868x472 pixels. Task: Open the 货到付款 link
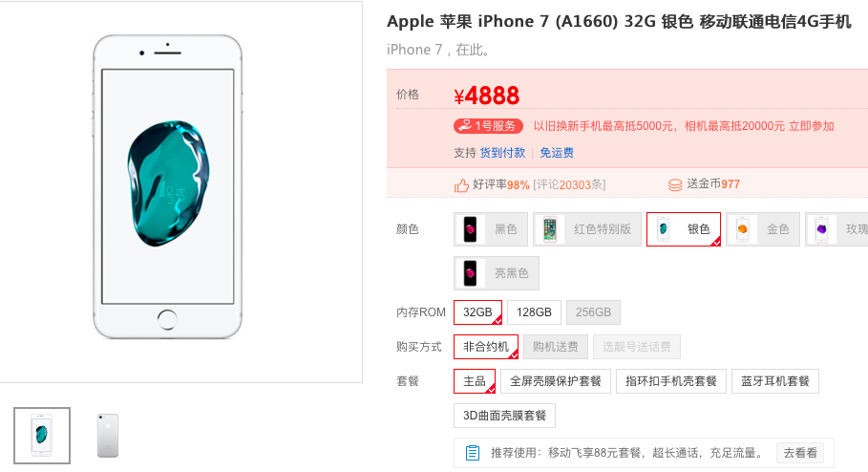(502, 153)
